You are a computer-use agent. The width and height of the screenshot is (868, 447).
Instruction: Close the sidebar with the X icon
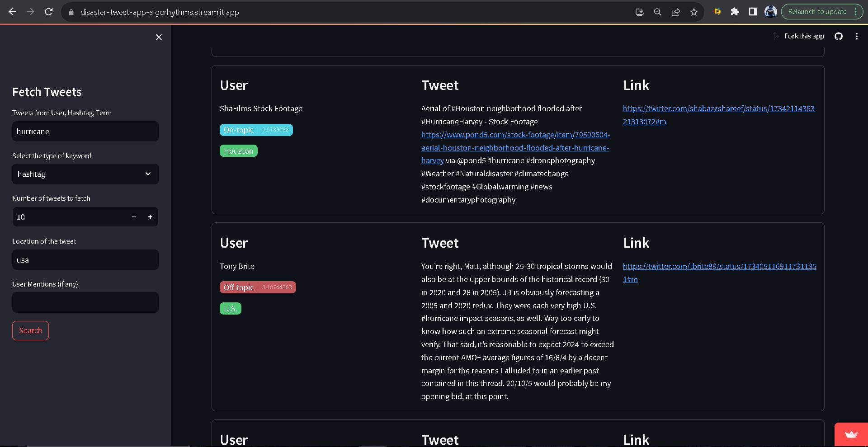159,37
